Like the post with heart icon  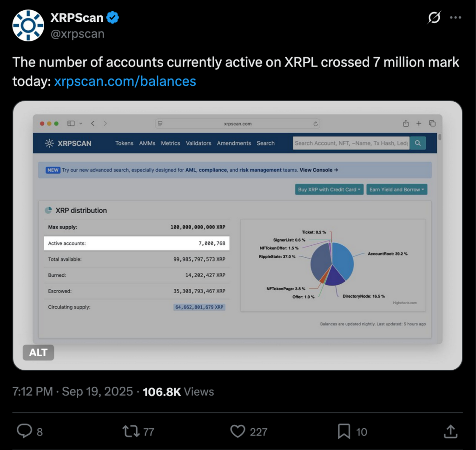[238, 431]
